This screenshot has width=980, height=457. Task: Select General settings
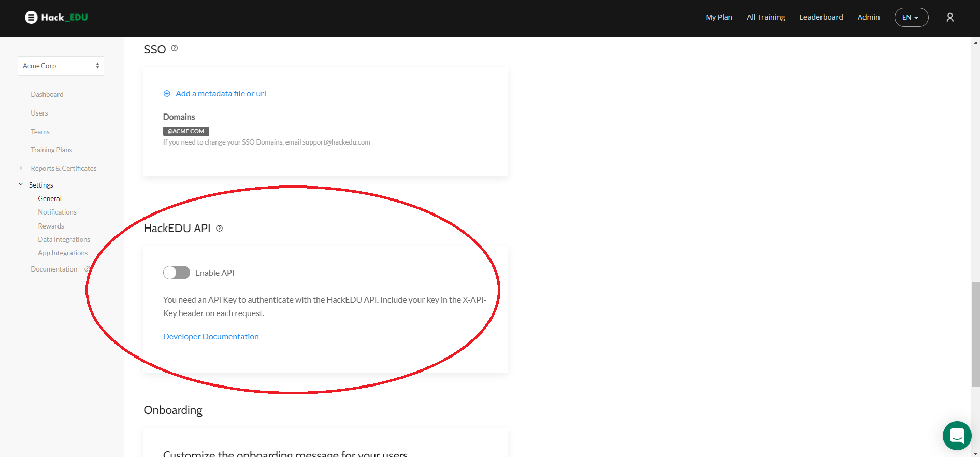[50, 198]
